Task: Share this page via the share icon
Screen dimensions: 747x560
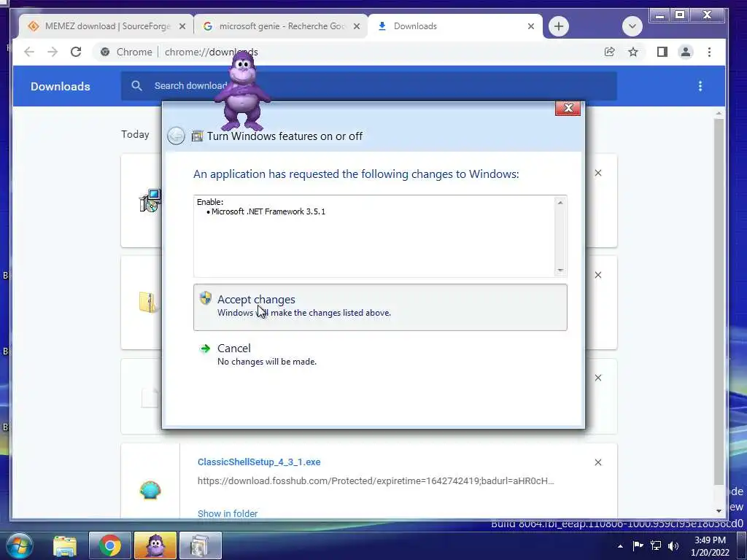Action: point(609,52)
